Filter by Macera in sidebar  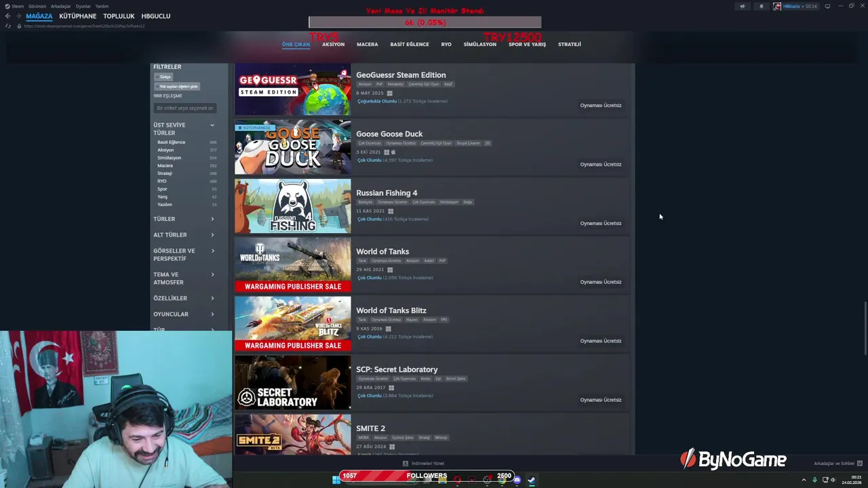(165, 165)
